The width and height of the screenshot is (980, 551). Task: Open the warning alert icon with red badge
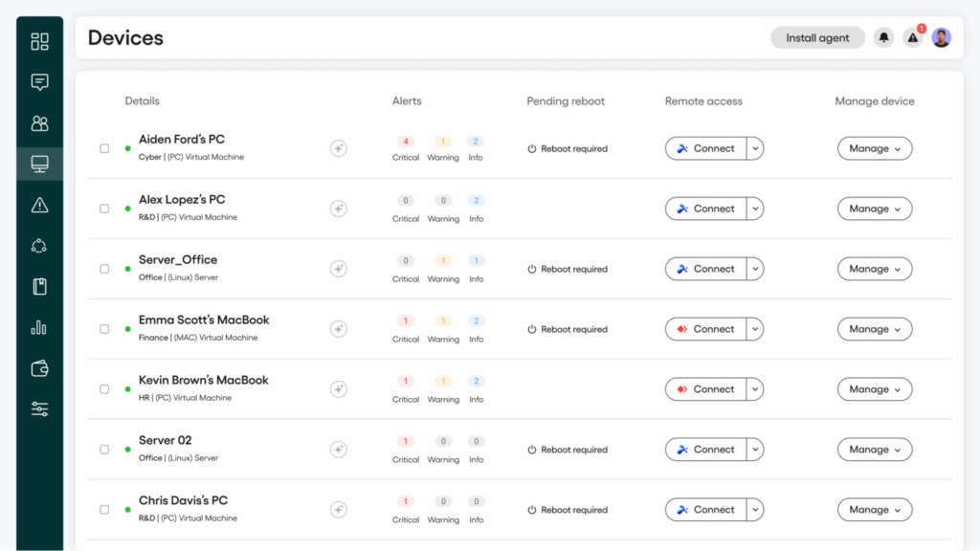[913, 37]
